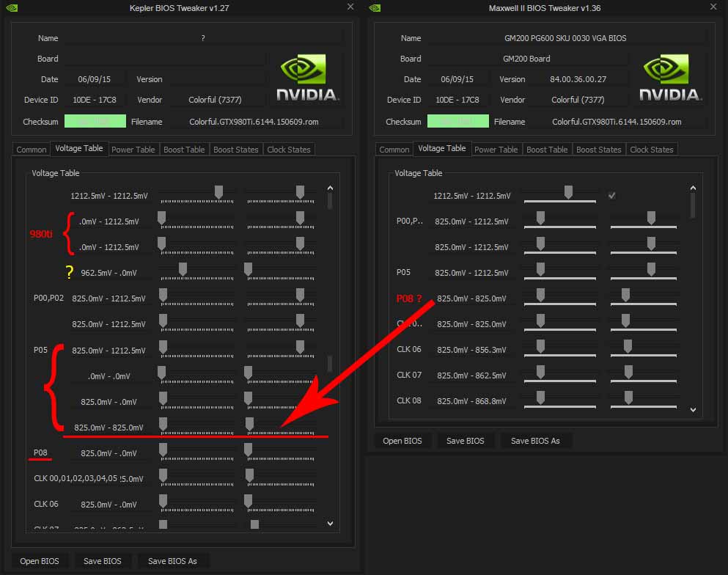
Task: Open the Boost States tab in Maxwell II window
Action: pyautogui.click(x=599, y=150)
